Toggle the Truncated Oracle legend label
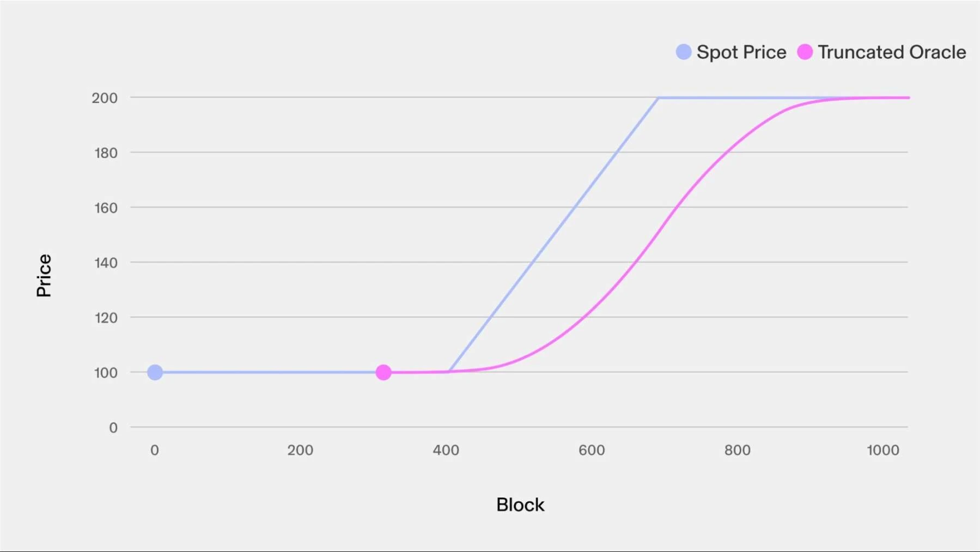 (x=892, y=52)
